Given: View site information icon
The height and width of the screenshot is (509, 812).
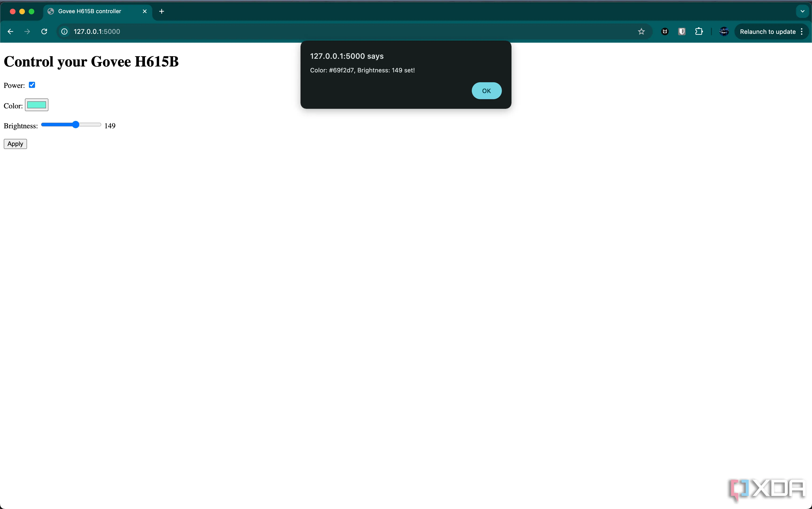Looking at the screenshot, I should click(x=64, y=32).
